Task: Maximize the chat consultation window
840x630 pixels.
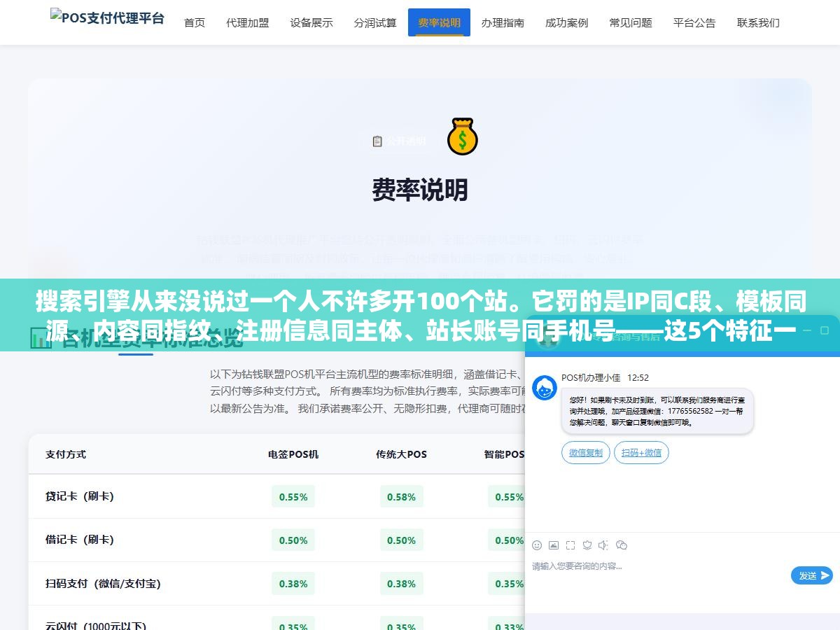Action: [826, 329]
